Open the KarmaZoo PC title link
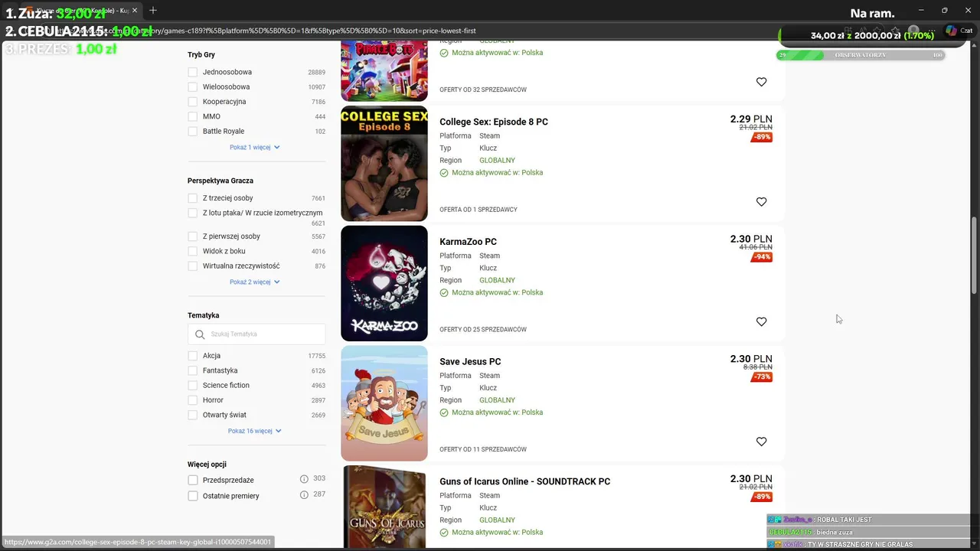Image resolution: width=980 pixels, height=551 pixels. (468, 242)
